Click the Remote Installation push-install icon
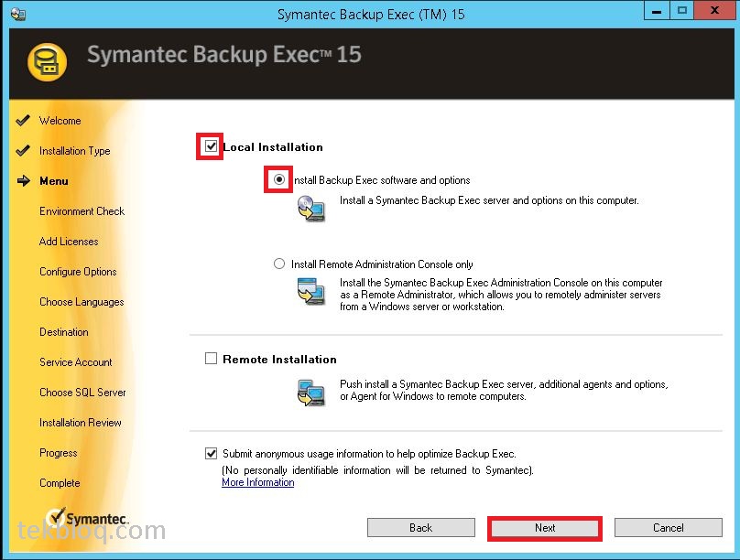This screenshot has height=560, width=740. [x=311, y=393]
